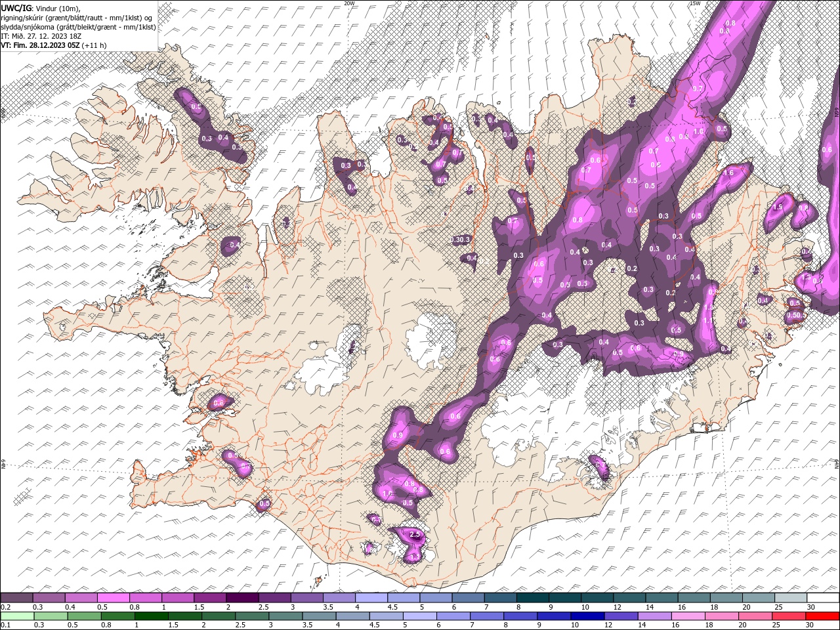Pick the green 0.5 swatch, lower scale
Screen dimensions: 840x630
(x=84, y=616)
